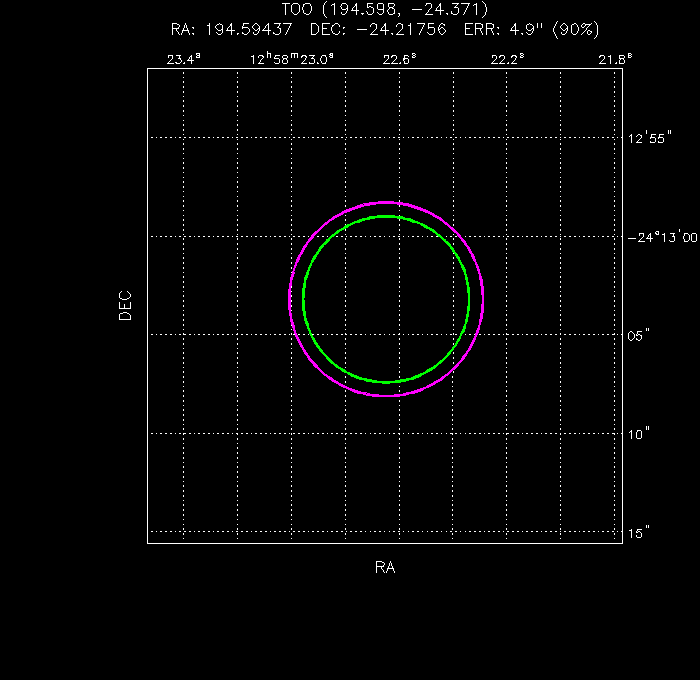The image size is (700, 680).
Task: Click the DEC axis title on left
Action: click(125, 305)
